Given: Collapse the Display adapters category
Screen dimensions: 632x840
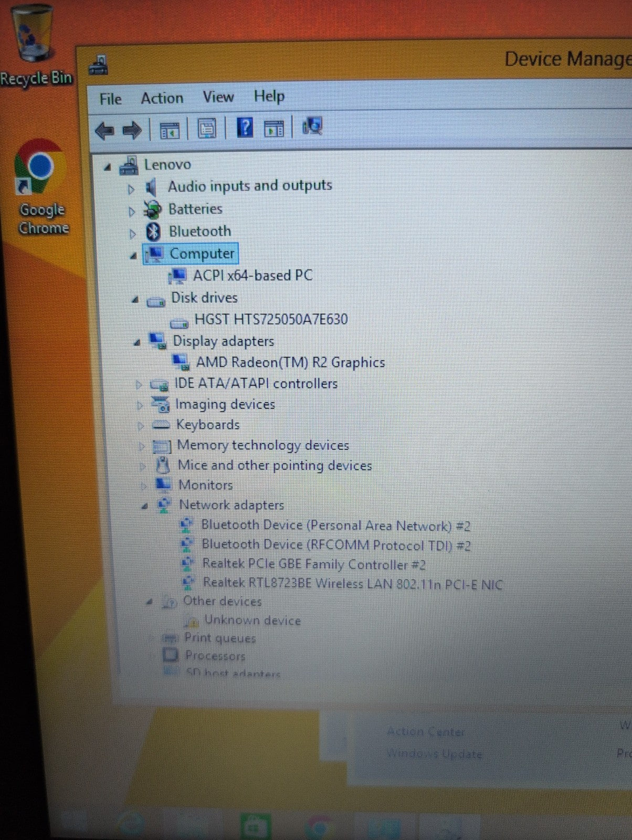Looking at the screenshot, I should coord(136,343).
